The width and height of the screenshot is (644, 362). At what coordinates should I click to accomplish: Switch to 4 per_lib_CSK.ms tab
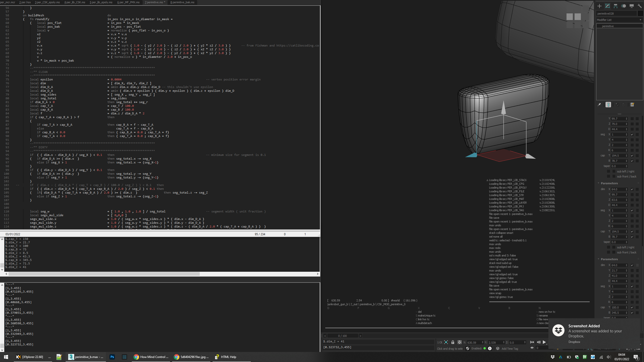point(75,2)
